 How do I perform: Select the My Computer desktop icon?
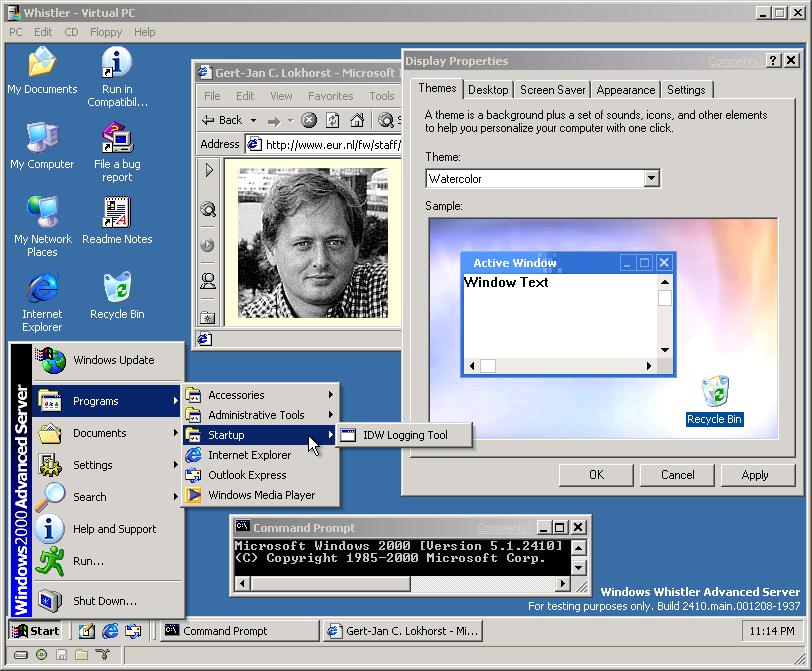click(x=42, y=146)
